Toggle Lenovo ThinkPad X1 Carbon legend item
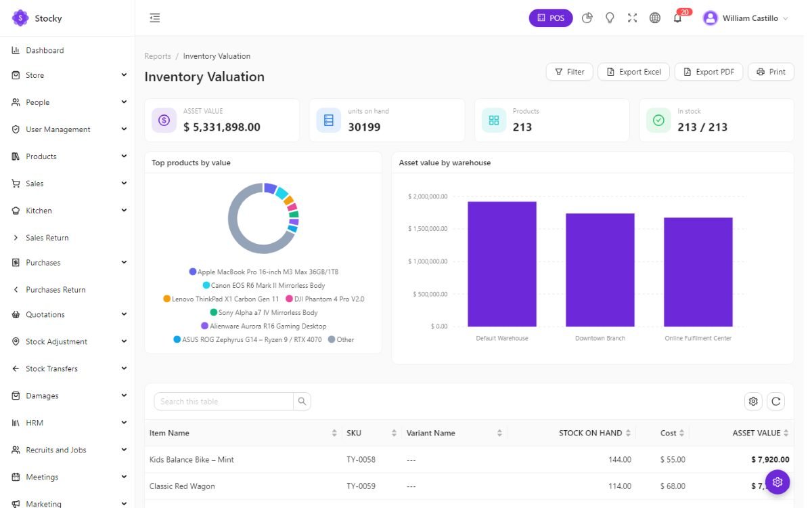The height and width of the screenshot is (508, 812). point(221,299)
